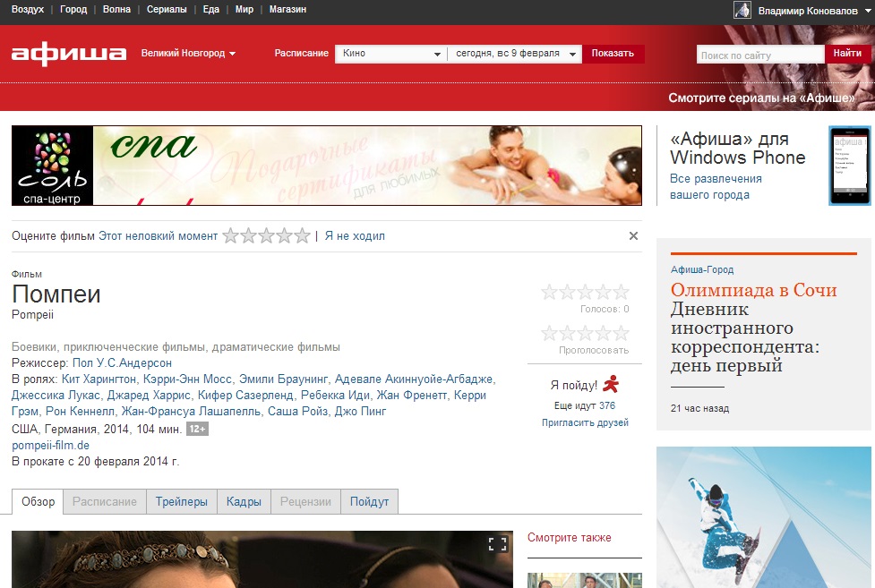
Task: Click the Смотрите сериалы на «Афише» banner
Action: coord(762,98)
